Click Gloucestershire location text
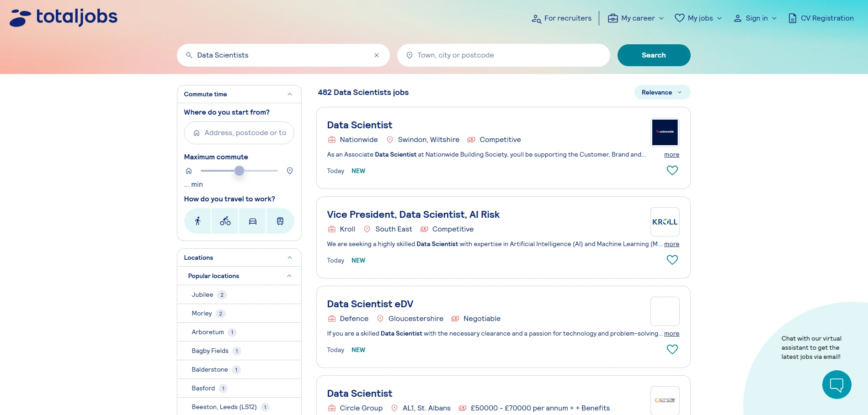 point(415,319)
